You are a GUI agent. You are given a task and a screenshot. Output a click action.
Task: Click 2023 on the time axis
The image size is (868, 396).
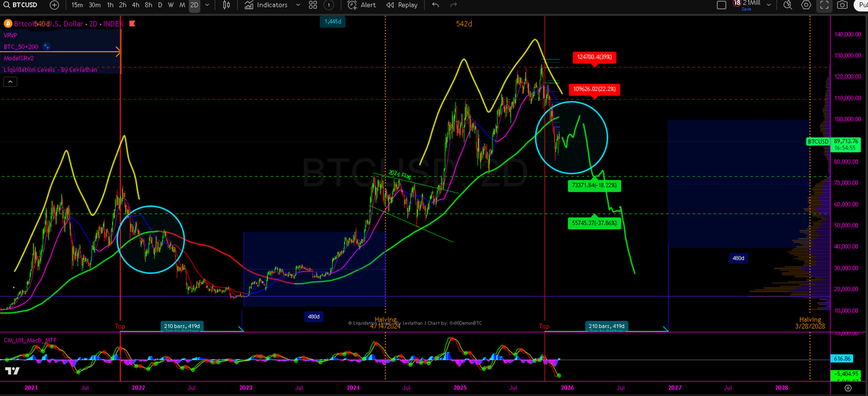(x=246, y=387)
